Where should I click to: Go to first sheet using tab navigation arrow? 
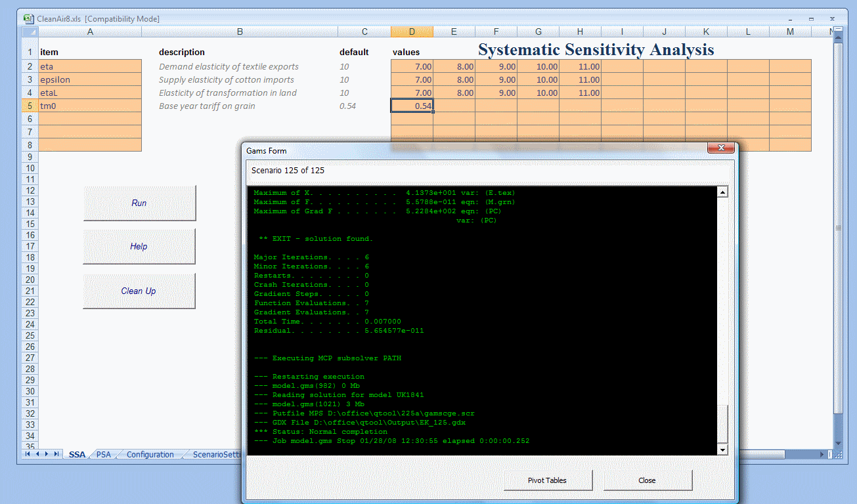click(28, 454)
